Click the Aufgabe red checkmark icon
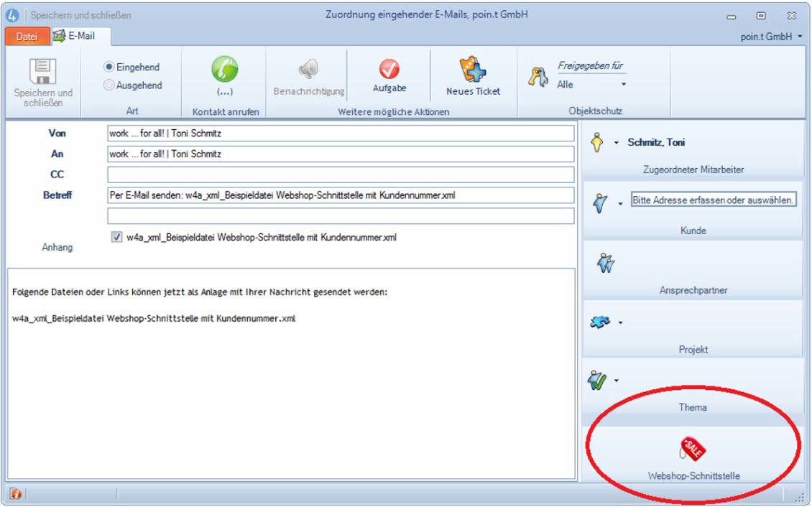Image resolution: width=812 pixels, height=507 pixels. pos(389,69)
